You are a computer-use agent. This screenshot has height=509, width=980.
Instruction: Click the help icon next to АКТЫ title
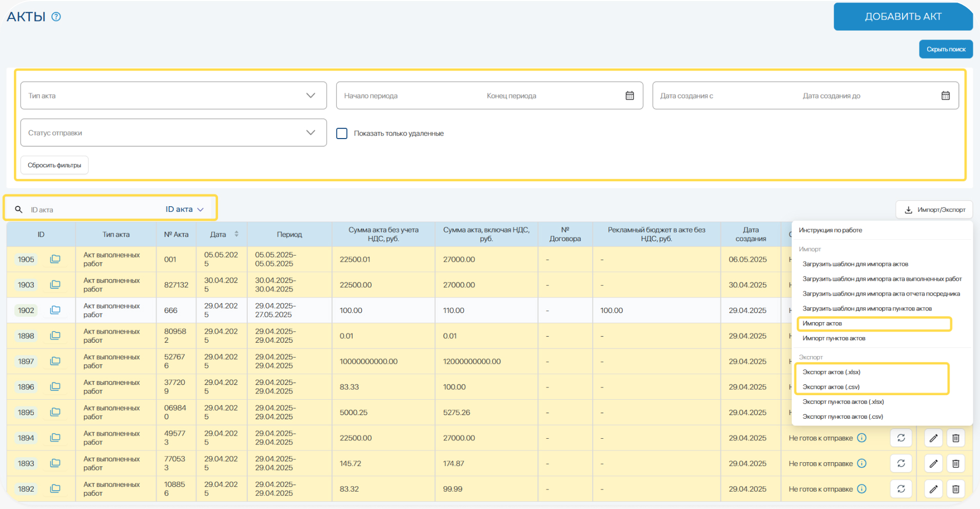[x=56, y=17]
